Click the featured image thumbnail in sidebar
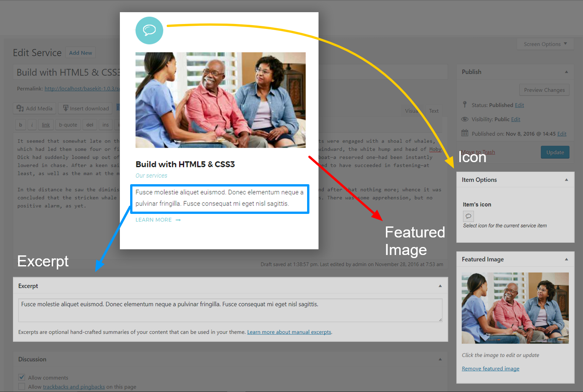Viewport: 583px width, 392px height. (515, 308)
